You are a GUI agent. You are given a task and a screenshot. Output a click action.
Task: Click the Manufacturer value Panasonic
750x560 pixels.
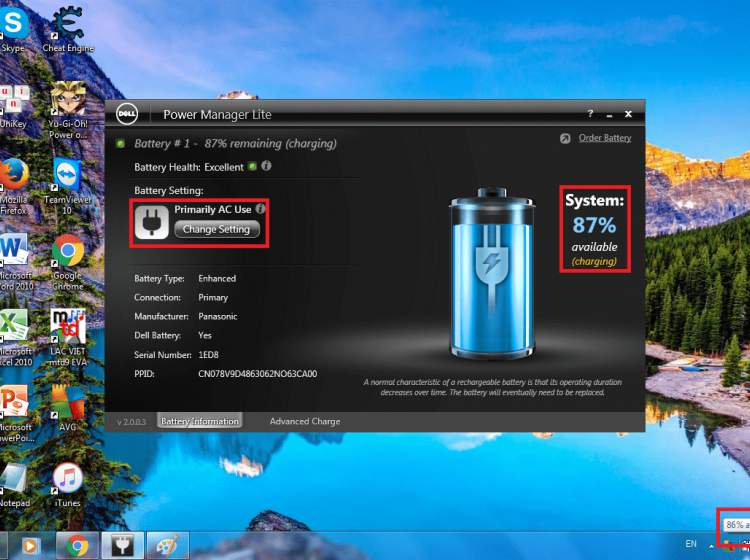click(x=218, y=317)
